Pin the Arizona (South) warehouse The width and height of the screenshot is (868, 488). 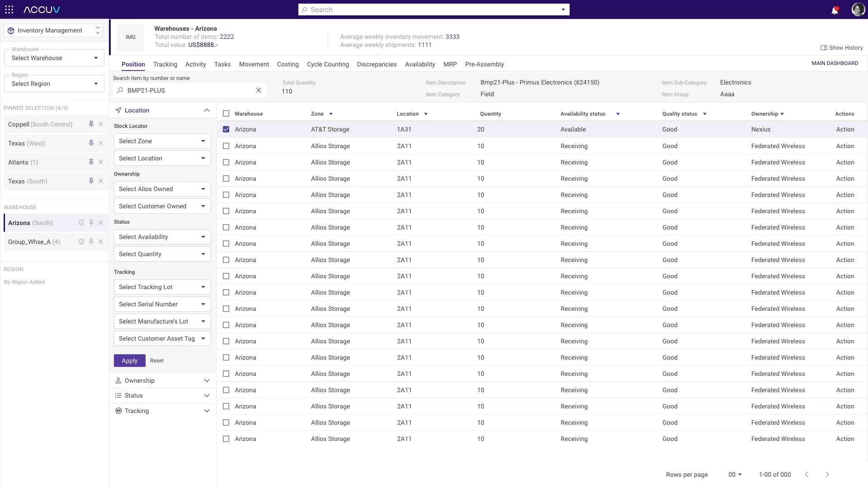(91, 223)
